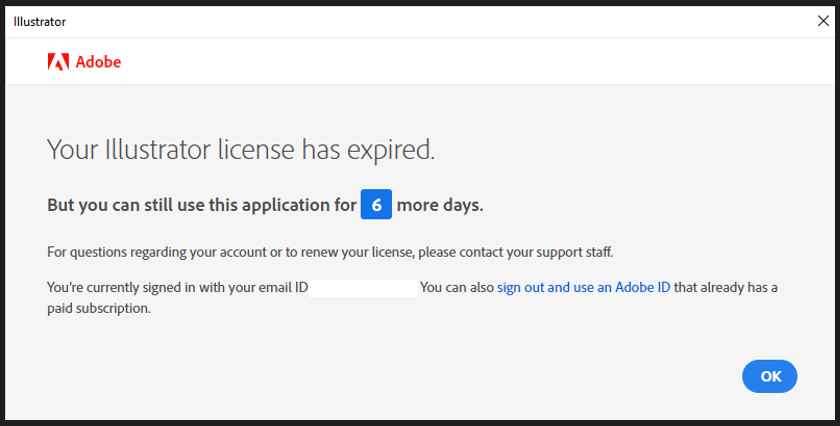Click the 'You can also' text
Image resolution: width=840 pixels, height=426 pixels.
(456, 288)
